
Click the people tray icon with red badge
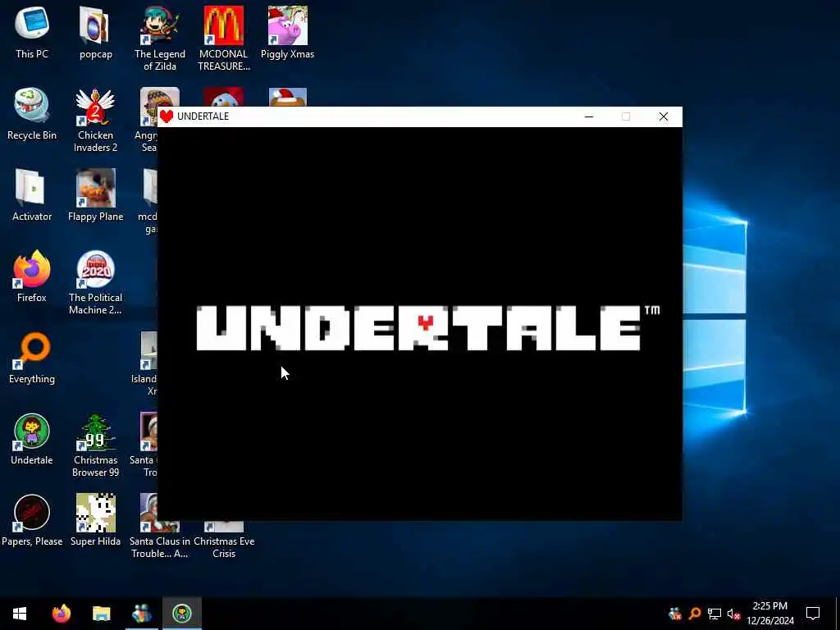675,614
